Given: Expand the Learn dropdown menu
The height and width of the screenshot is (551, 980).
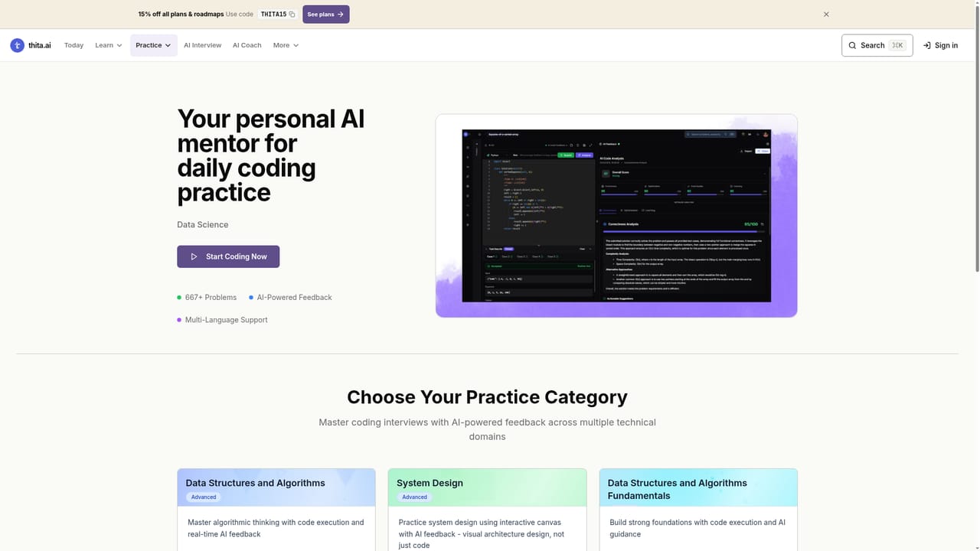Looking at the screenshot, I should pos(109,45).
